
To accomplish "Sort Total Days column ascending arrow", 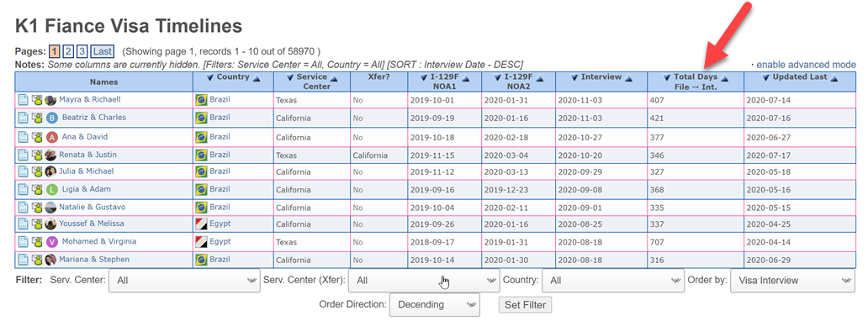I will pos(724,78).
